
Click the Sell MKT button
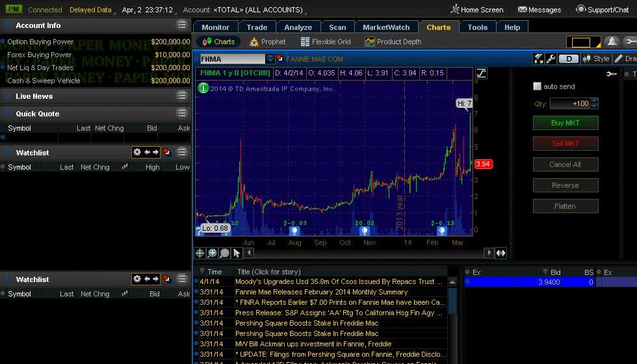[565, 144]
